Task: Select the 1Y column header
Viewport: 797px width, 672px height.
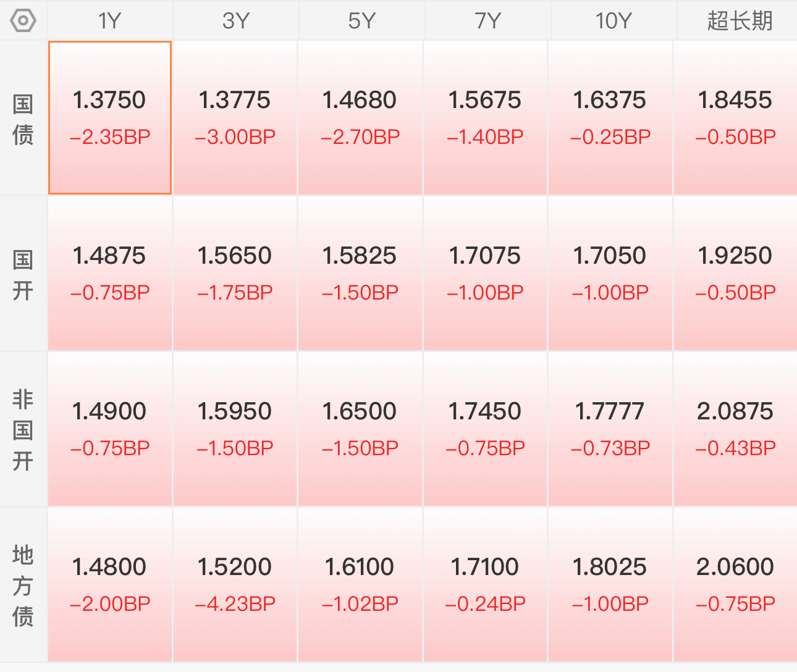Action: click(x=110, y=20)
